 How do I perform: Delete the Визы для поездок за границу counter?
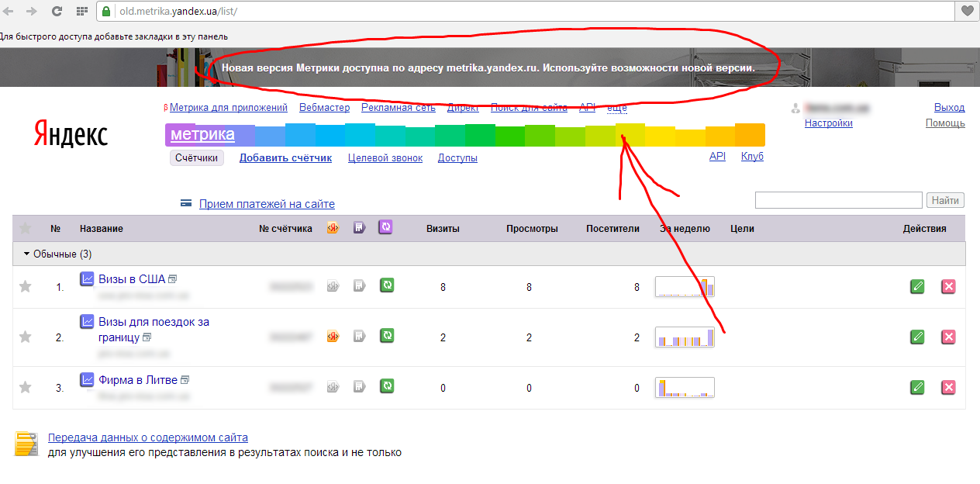click(x=948, y=337)
